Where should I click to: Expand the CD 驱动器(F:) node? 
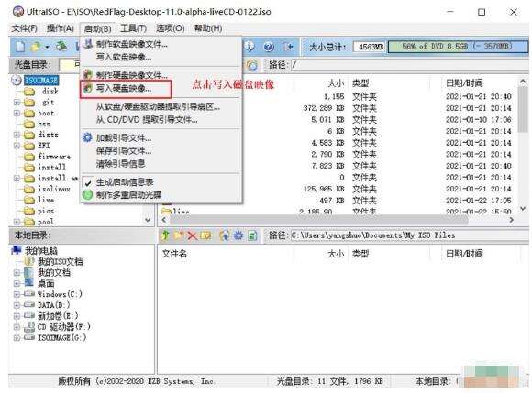click(17, 327)
